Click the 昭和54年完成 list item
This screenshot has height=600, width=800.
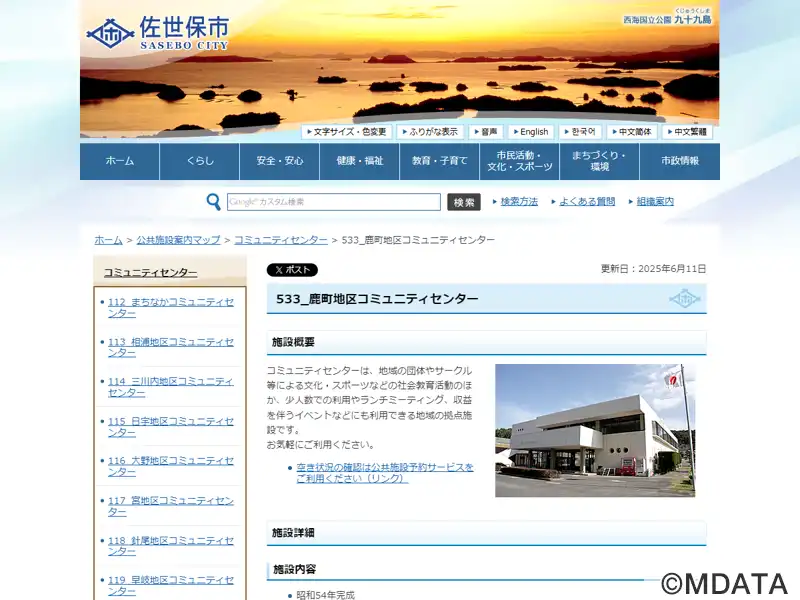pos(326,595)
